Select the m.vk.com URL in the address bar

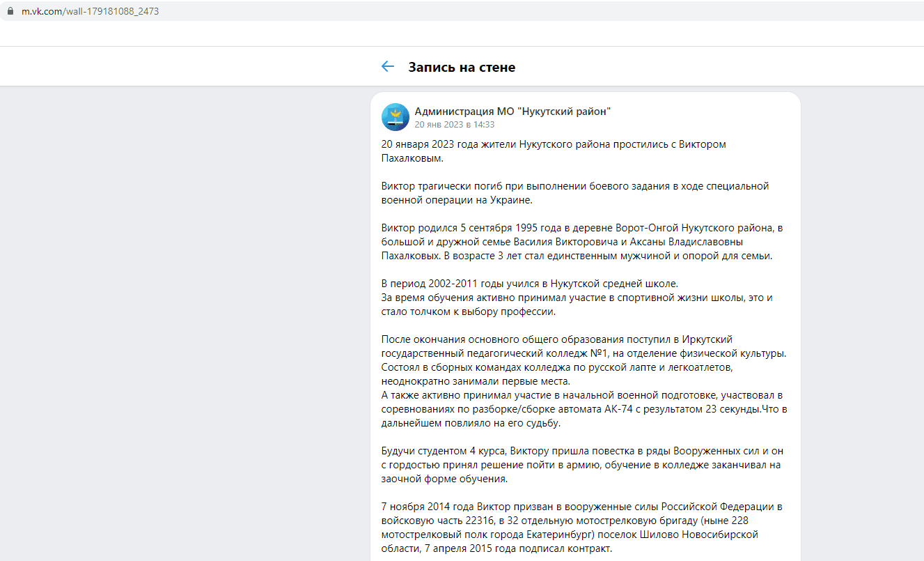[x=90, y=11]
